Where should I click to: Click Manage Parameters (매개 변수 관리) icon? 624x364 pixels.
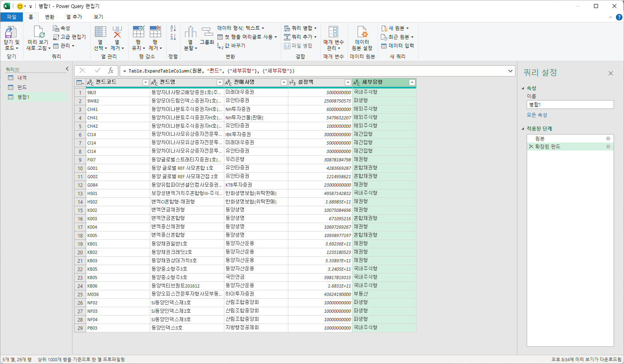[x=333, y=32]
